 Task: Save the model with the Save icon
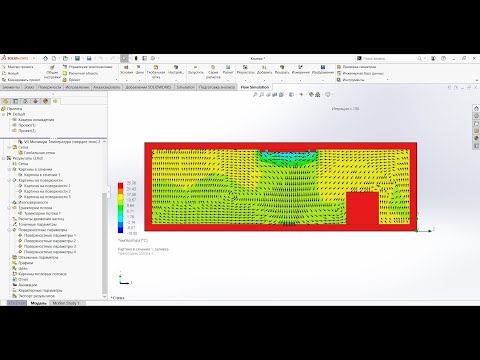coord(77,58)
